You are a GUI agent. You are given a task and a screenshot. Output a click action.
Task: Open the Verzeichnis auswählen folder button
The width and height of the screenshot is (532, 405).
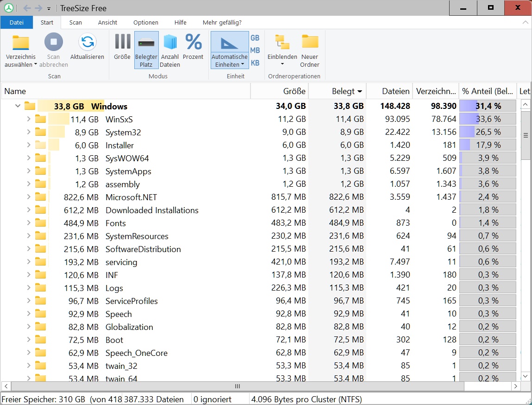click(x=21, y=51)
